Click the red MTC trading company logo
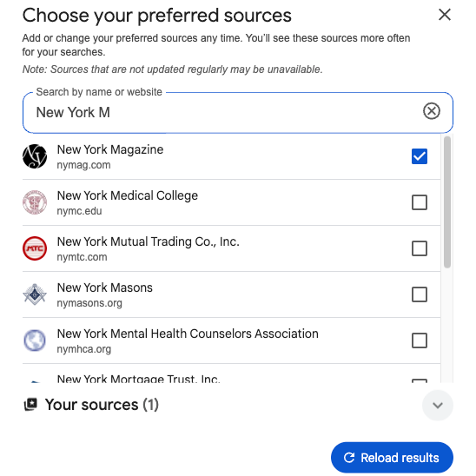476x476 pixels. coord(35,248)
